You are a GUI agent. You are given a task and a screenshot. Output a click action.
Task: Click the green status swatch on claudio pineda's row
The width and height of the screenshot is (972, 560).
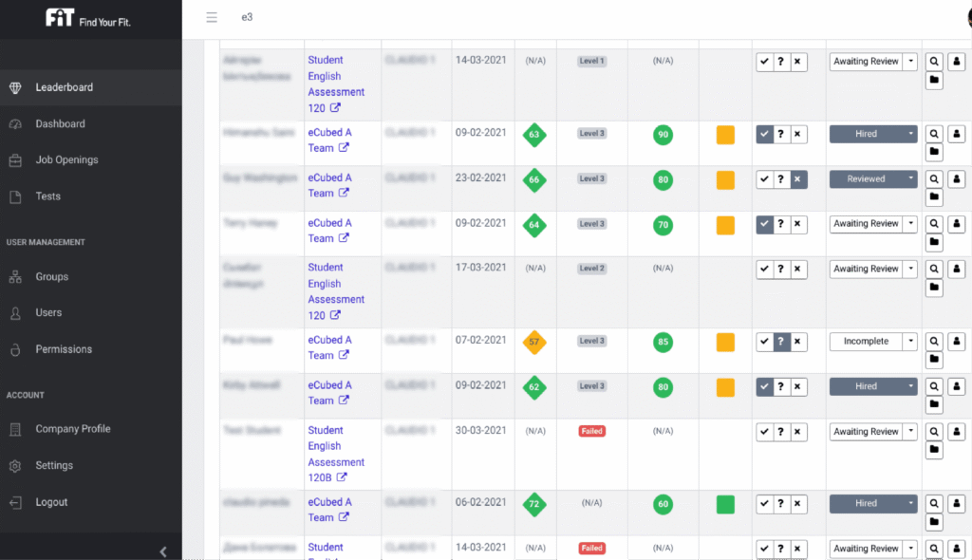pyautogui.click(x=724, y=505)
